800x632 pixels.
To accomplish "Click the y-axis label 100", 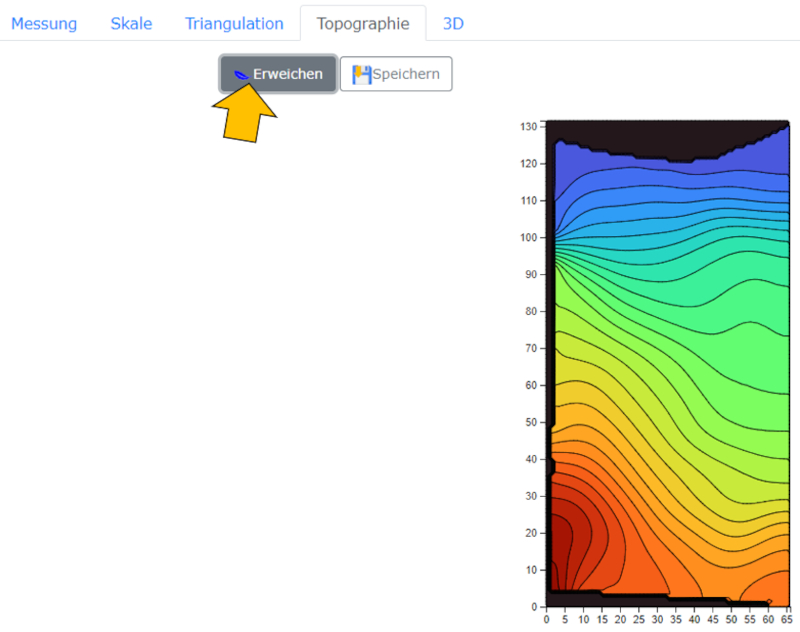I will click(528, 238).
